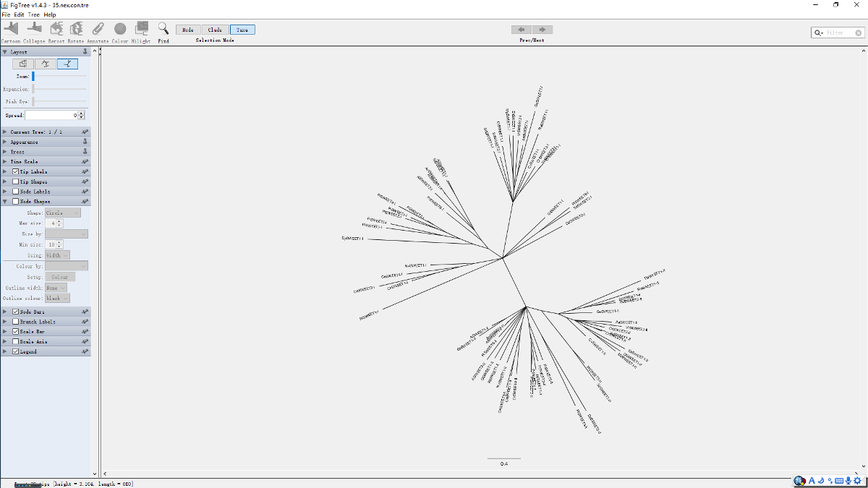The width and height of the screenshot is (868, 488).
Task: Open the File menu
Action: coord(6,14)
